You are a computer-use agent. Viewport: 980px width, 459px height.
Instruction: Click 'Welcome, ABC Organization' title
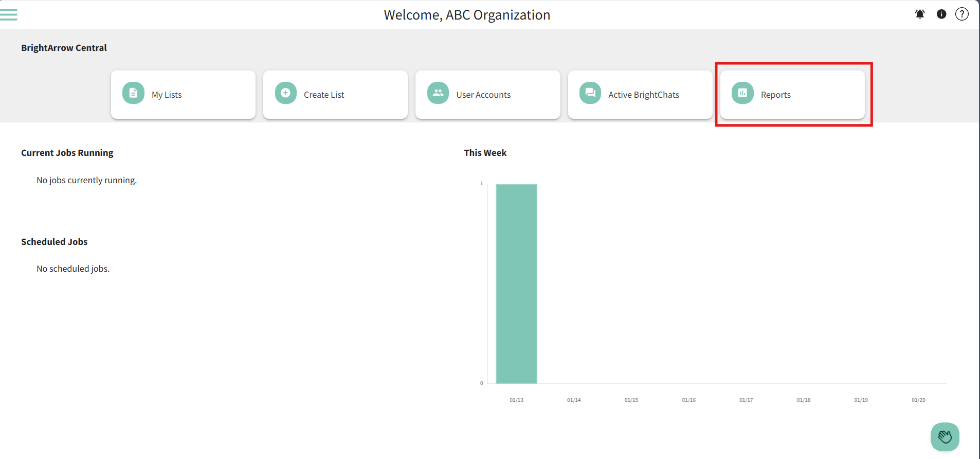[467, 15]
